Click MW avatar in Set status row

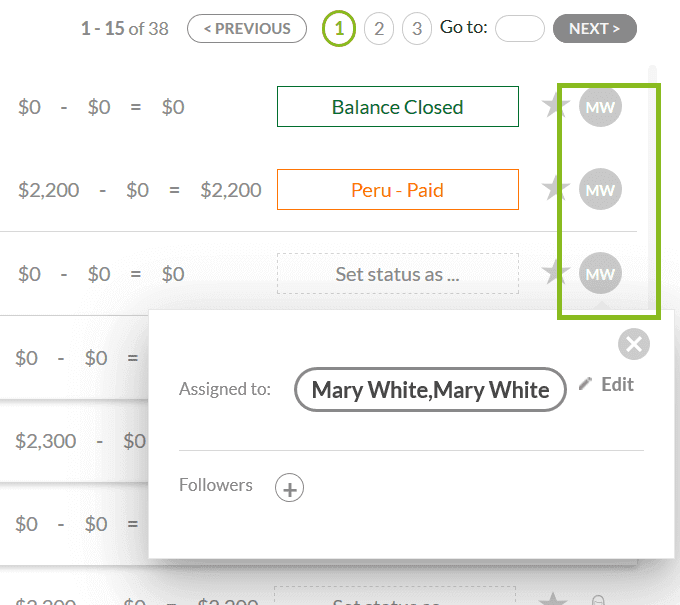click(600, 272)
